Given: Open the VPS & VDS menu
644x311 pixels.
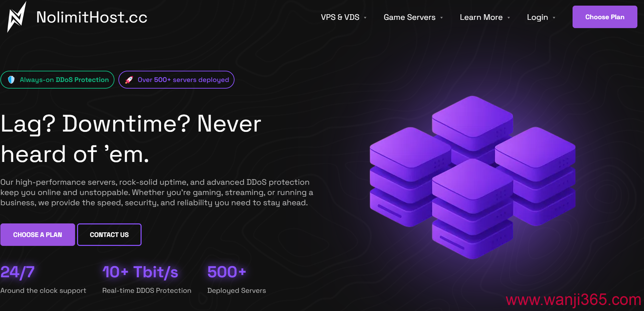Looking at the screenshot, I should [340, 17].
